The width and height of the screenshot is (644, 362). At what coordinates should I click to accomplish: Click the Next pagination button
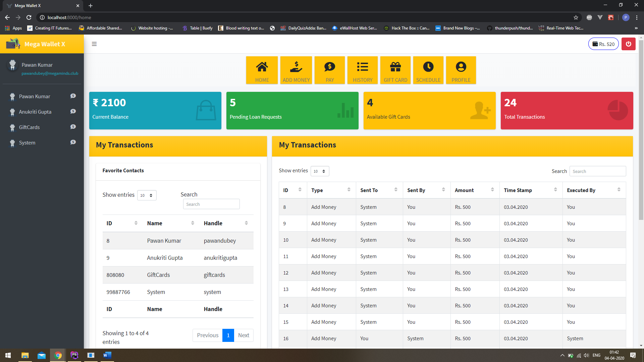(244, 335)
